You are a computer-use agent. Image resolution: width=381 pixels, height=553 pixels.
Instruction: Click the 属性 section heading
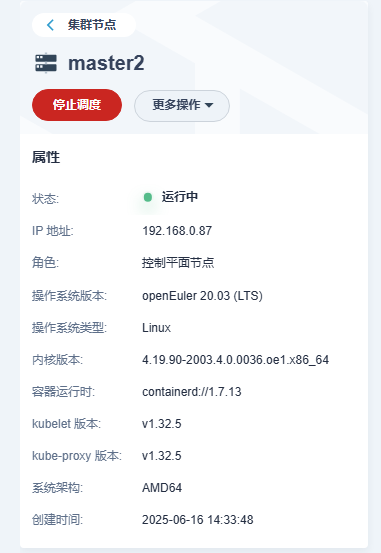pos(46,157)
